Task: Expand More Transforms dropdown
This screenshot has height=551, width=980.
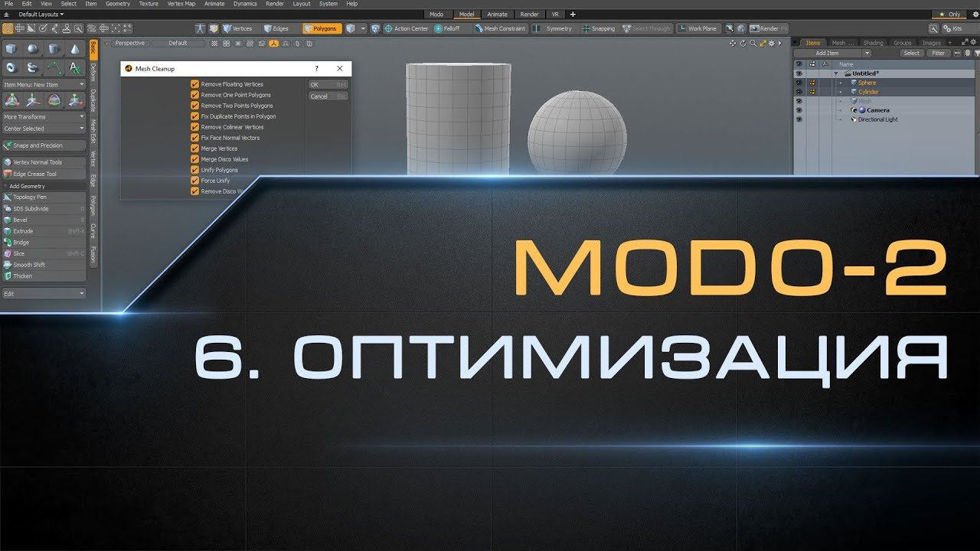Action: pos(44,117)
